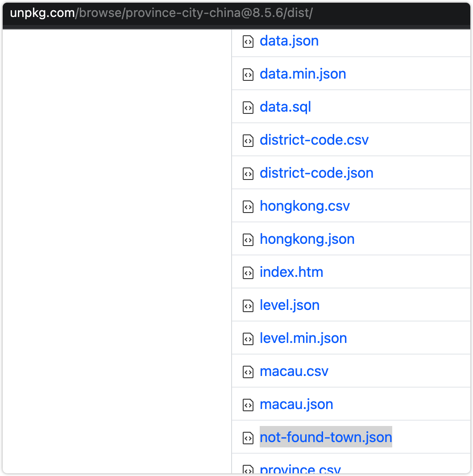
Task: Open the data.json file
Action: tap(289, 41)
